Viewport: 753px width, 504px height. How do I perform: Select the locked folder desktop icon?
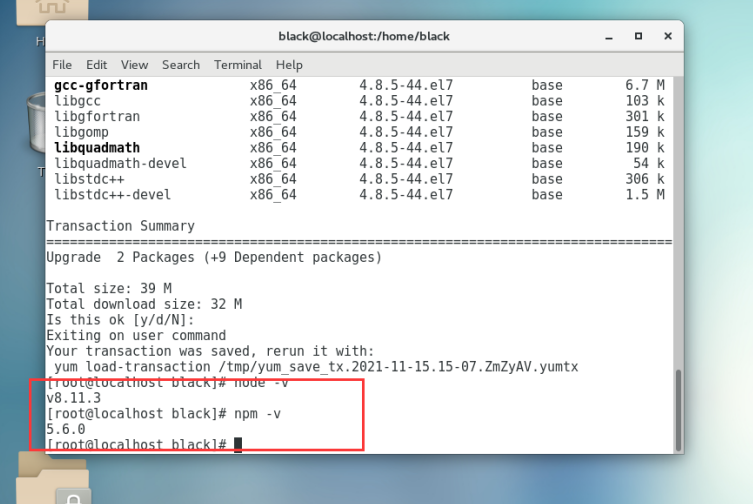(x=53, y=479)
